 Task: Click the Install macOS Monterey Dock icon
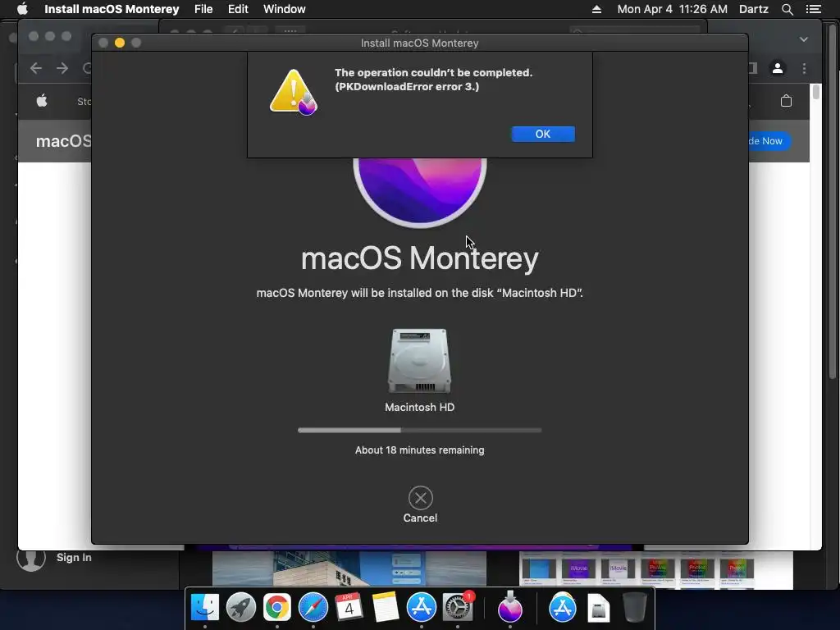click(x=509, y=606)
